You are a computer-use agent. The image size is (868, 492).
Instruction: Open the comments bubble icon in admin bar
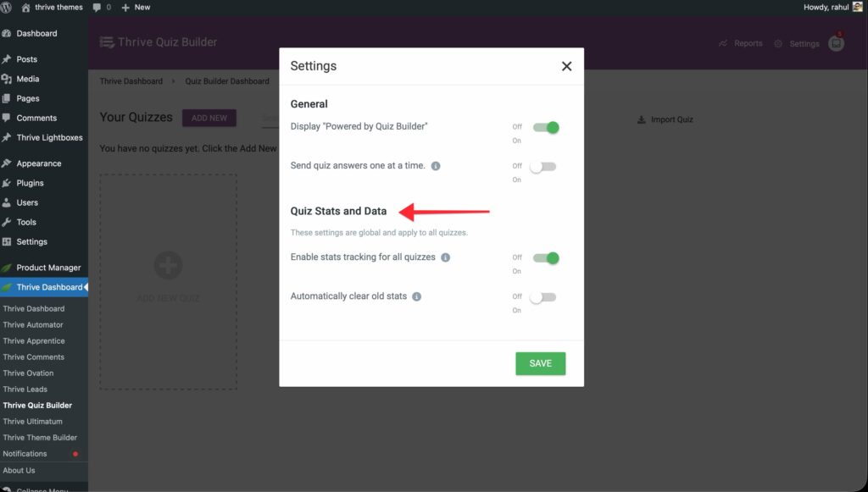(x=97, y=7)
